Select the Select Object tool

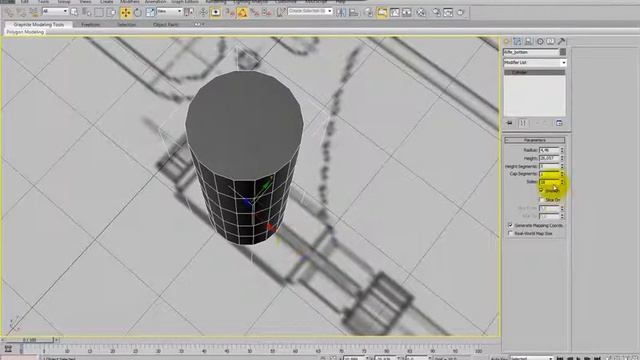coord(74,13)
